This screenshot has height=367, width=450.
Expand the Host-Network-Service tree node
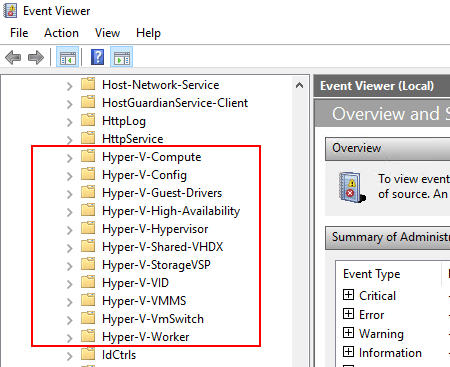(69, 86)
